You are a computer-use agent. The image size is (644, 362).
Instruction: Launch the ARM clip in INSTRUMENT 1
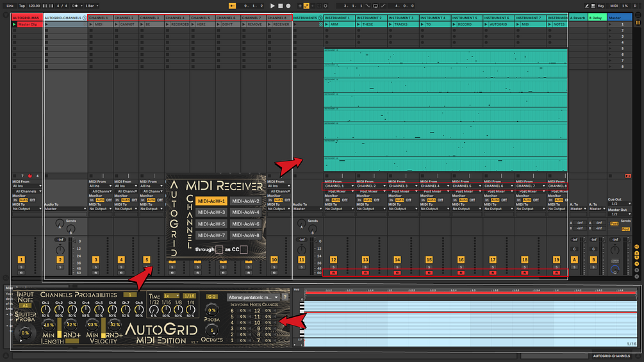327,24
